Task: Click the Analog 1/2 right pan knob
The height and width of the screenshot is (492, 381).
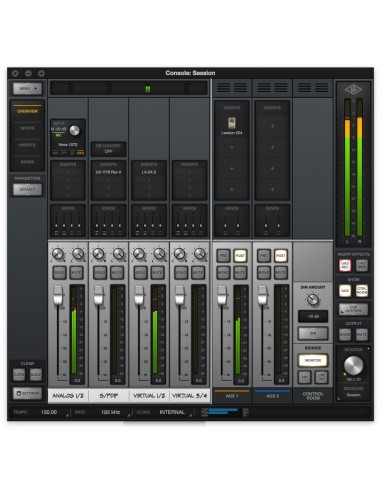Action: point(78,254)
